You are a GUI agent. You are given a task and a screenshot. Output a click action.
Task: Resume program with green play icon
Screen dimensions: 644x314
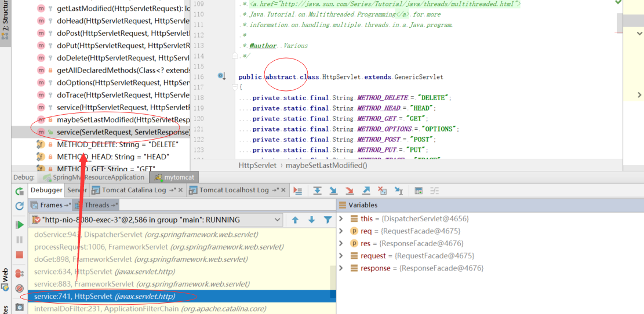click(x=19, y=225)
